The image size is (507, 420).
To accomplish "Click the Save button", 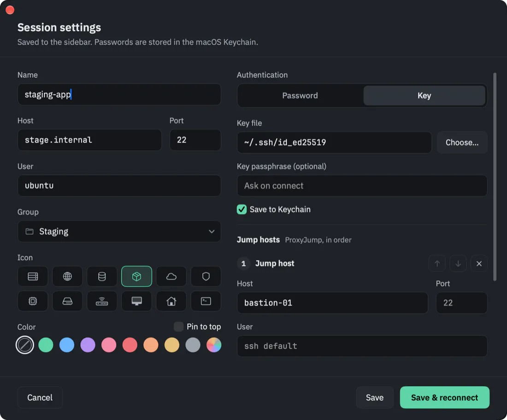I will tap(375, 397).
